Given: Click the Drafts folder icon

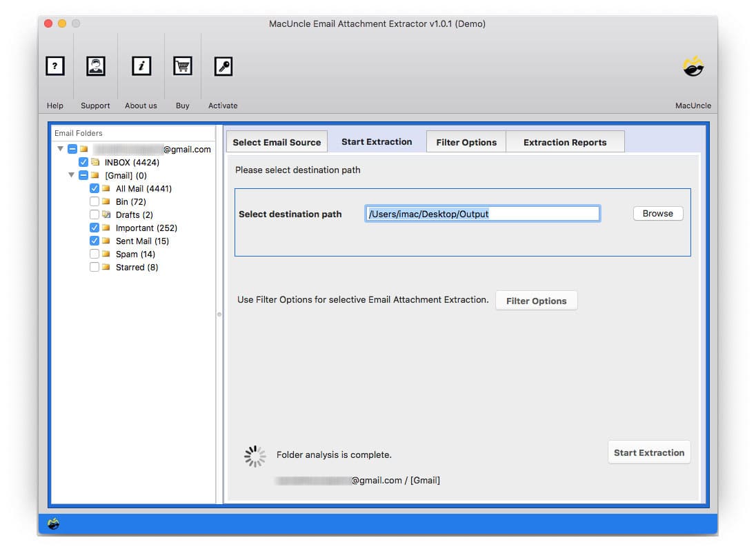Looking at the screenshot, I should (108, 214).
